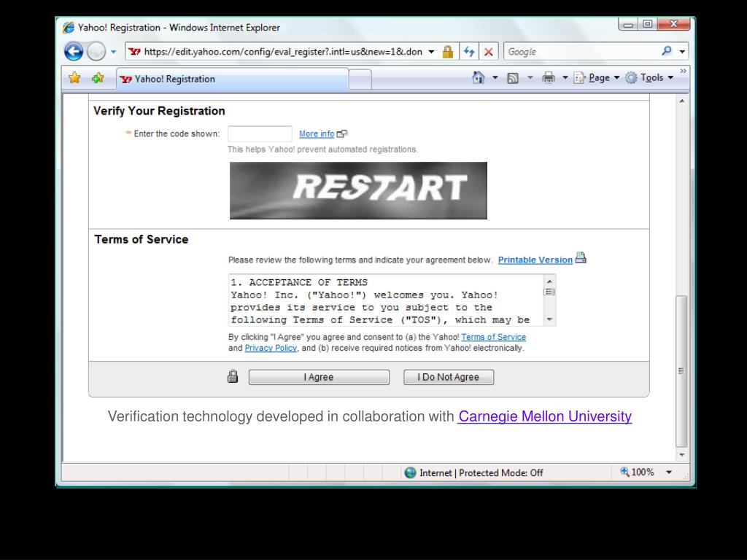Click the security padlock icon in address bar
This screenshot has height=560, width=747.
447,52
